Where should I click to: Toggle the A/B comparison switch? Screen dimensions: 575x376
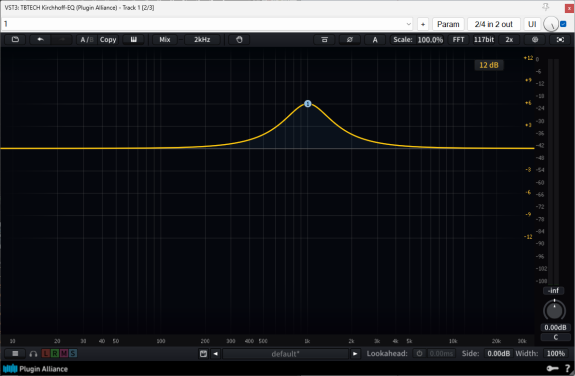pyautogui.click(x=87, y=40)
